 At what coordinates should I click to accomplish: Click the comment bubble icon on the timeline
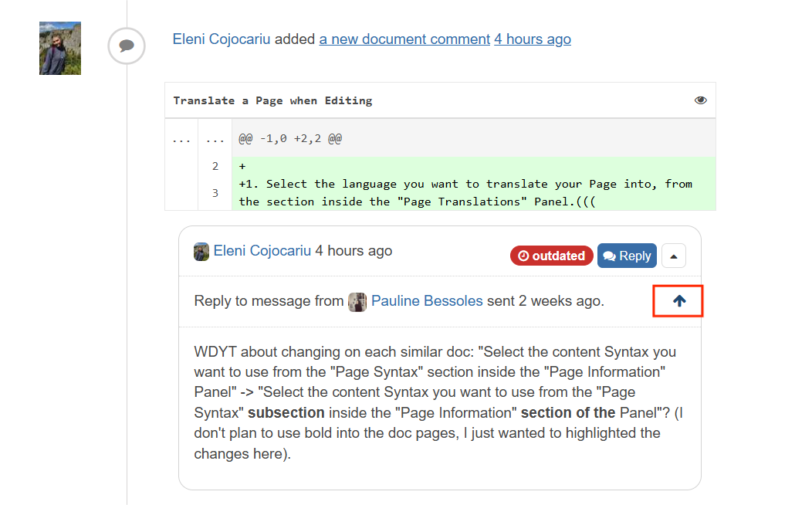pos(127,46)
